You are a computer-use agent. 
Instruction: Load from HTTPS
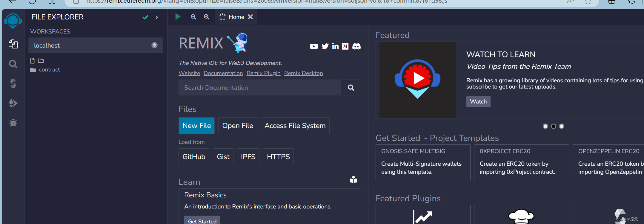point(278,157)
